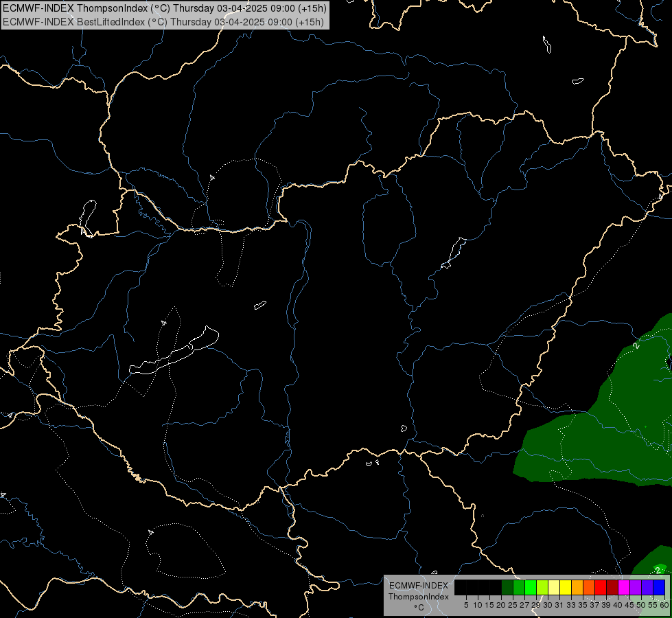The height and width of the screenshot is (618, 672).
Task: Pick the magenta 40–45 legend swatch
Action: tap(624, 587)
